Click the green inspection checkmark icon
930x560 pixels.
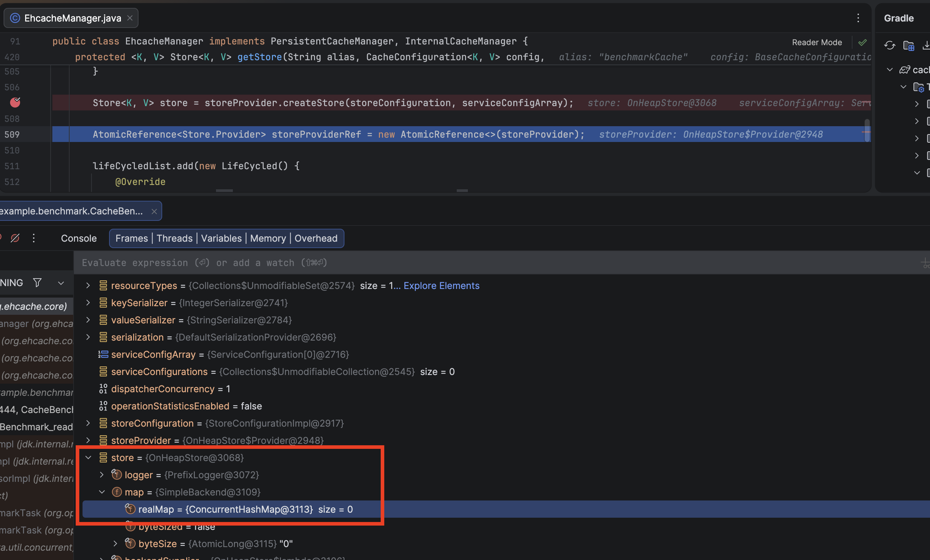[x=862, y=42]
